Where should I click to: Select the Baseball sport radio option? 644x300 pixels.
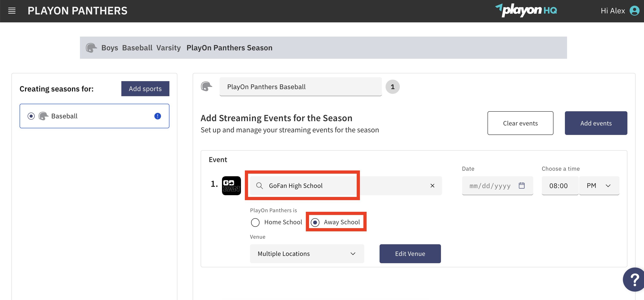[31, 116]
